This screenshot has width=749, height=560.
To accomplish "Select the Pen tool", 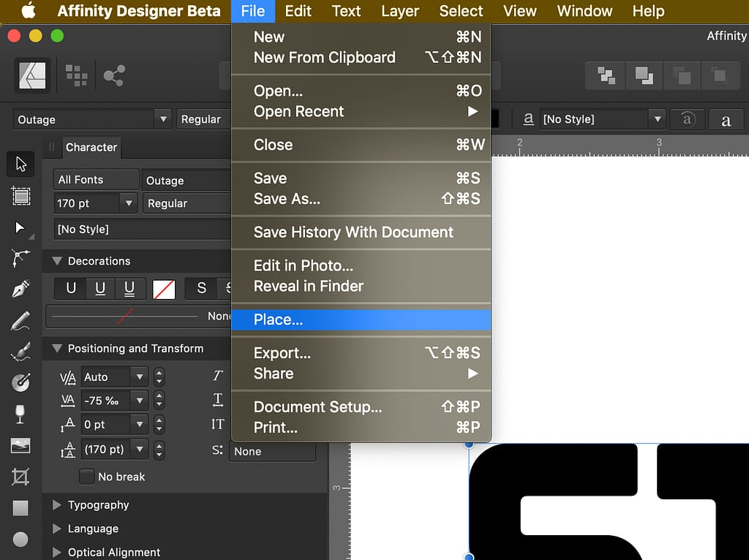I will click(x=20, y=289).
